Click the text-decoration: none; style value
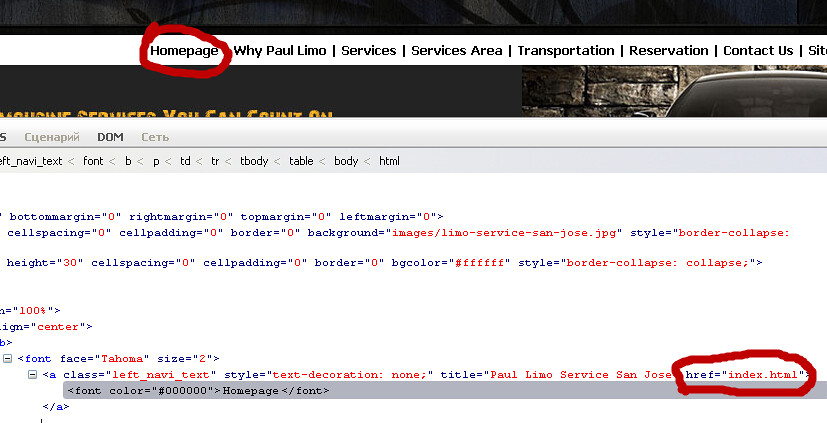 point(349,375)
